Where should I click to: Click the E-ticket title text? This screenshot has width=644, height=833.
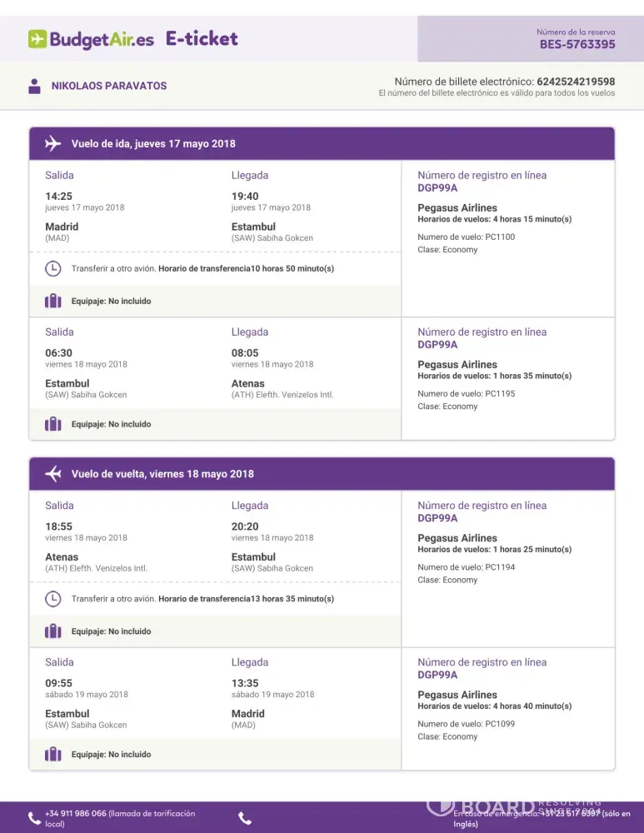click(202, 38)
